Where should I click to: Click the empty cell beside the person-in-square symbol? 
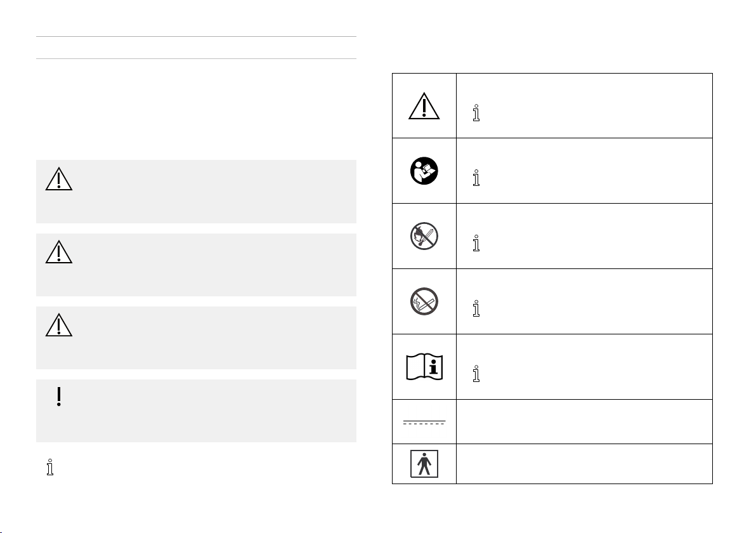[x=584, y=464]
